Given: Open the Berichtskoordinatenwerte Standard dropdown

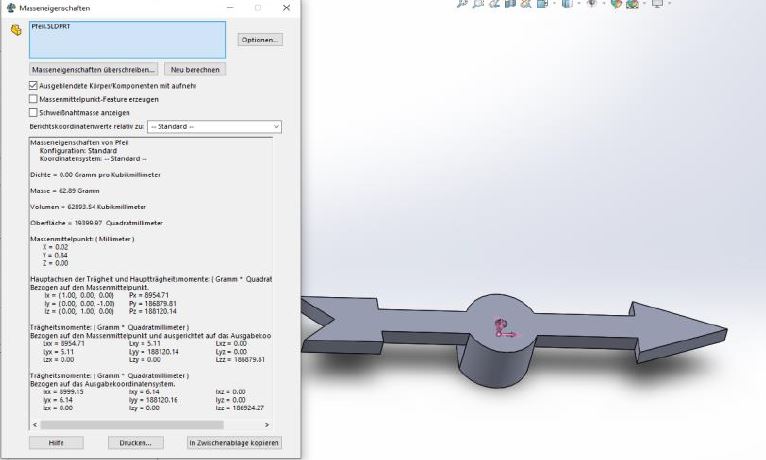Looking at the screenshot, I should pos(214,127).
